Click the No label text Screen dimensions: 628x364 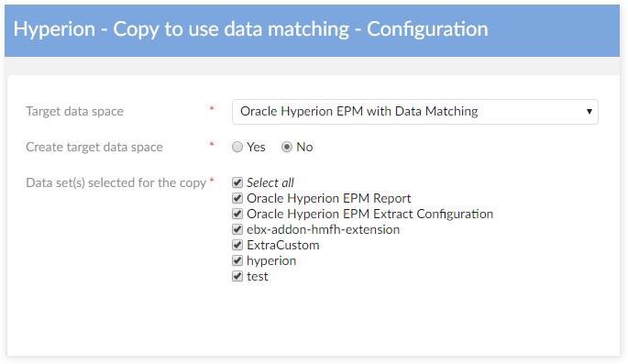click(x=304, y=147)
